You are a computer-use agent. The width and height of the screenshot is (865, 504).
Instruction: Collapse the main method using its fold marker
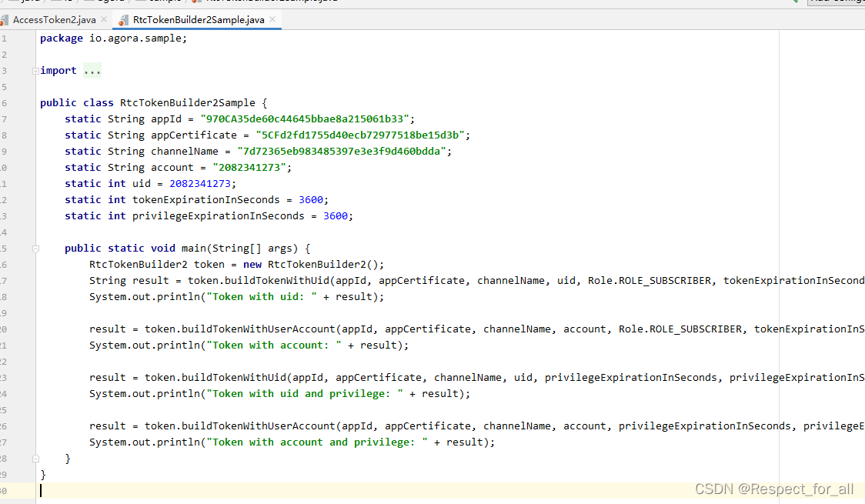pos(35,249)
